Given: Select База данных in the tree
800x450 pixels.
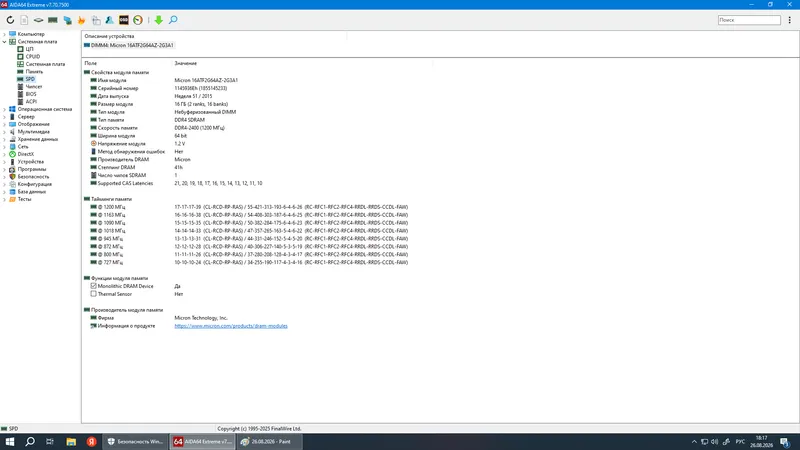Looking at the screenshot, I should pos(32,192).
